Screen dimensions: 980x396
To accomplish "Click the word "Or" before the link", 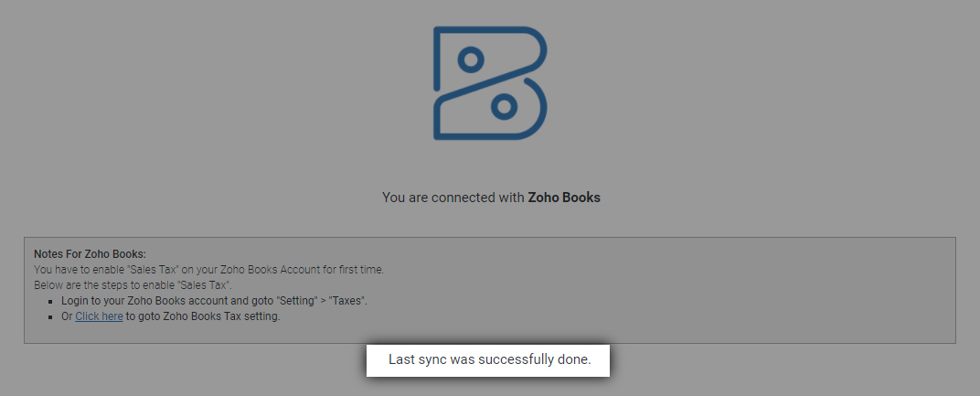I will click(x=68, y=317).
